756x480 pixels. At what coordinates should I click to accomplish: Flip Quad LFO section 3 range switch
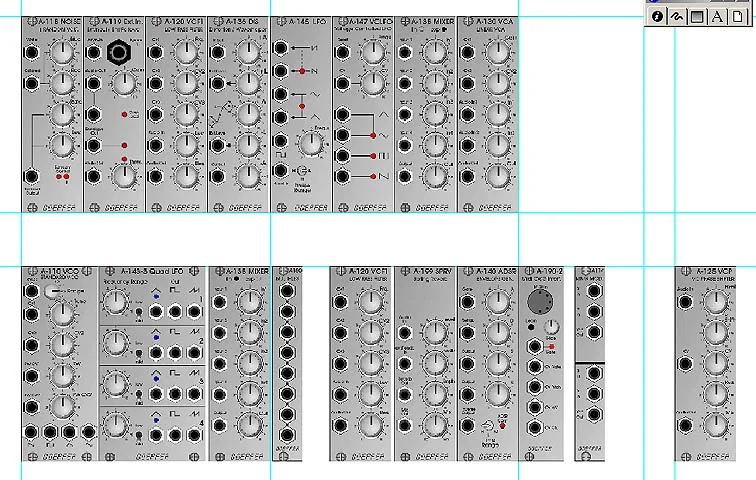point(139,395)
